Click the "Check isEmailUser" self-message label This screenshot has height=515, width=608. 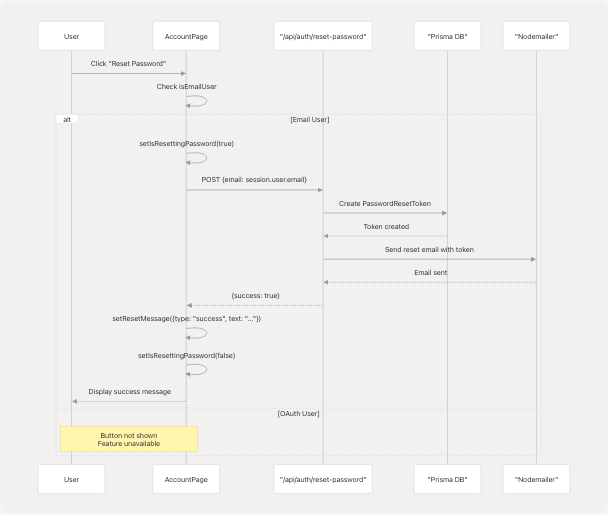(186, 87)
